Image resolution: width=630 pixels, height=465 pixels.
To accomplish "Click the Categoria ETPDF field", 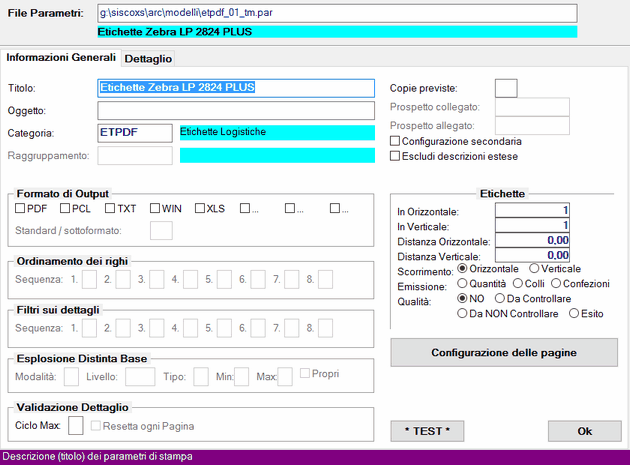I will [135, 133].
